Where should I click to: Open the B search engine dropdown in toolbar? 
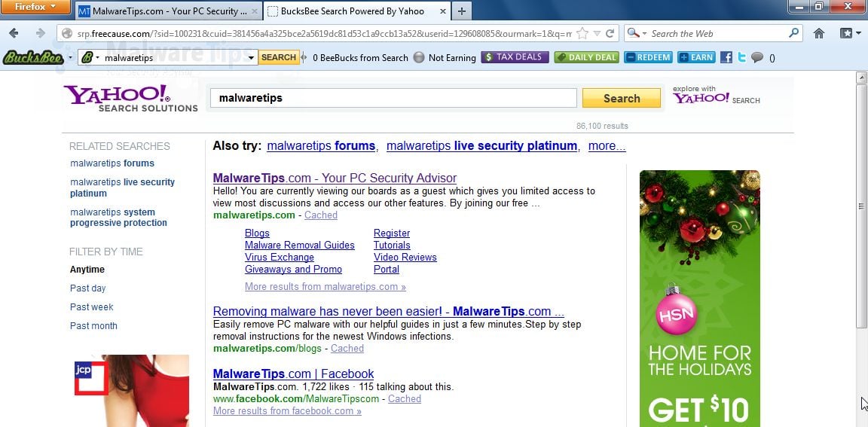tap(90, 57)
